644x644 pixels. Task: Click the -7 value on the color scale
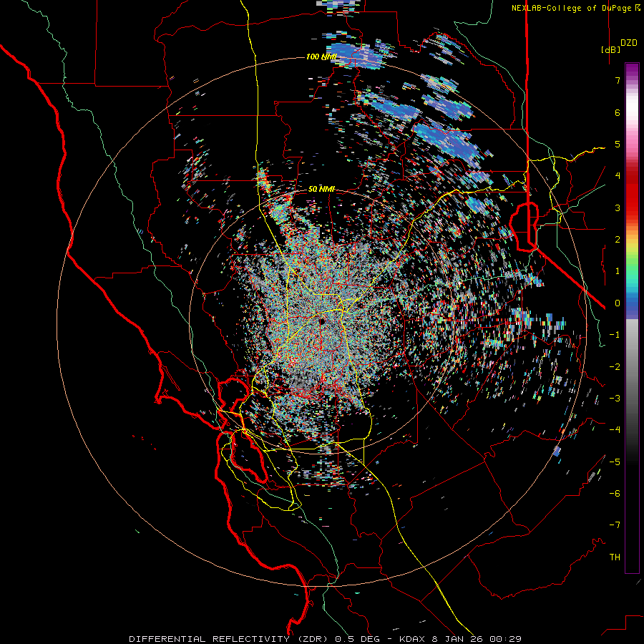[615, 525]
